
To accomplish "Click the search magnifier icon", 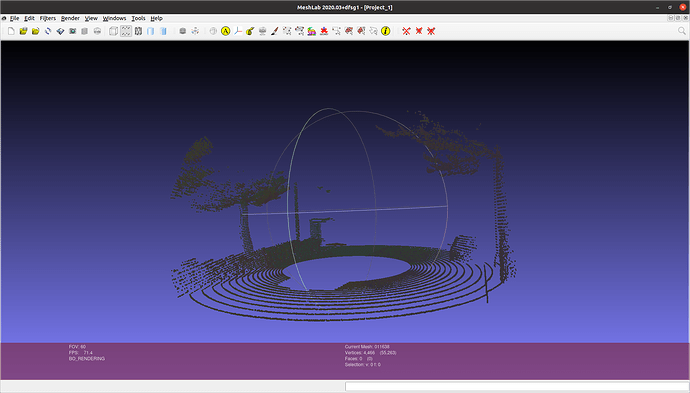I will [682, 31].
